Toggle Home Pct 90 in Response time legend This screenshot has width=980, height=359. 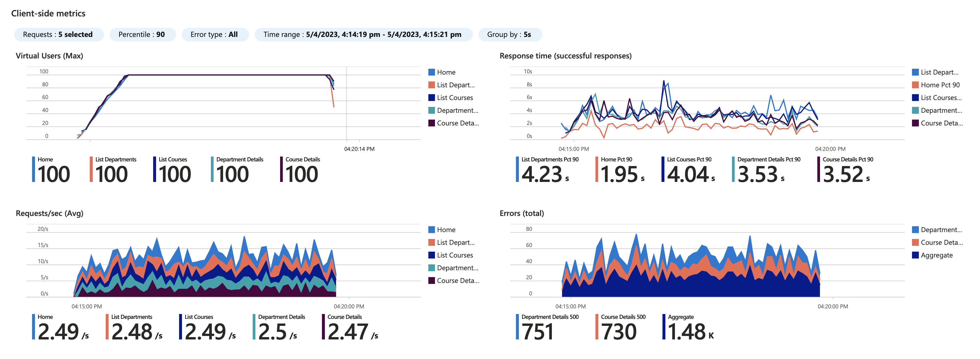940,85
